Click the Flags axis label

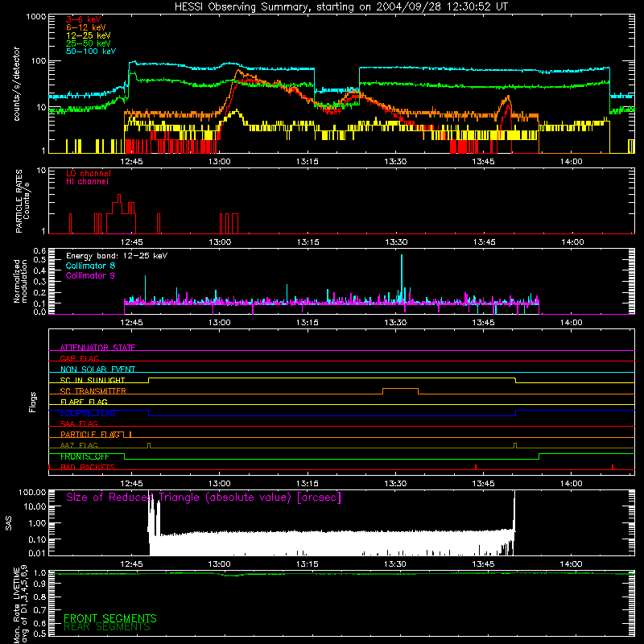click(x=32, y=402)
